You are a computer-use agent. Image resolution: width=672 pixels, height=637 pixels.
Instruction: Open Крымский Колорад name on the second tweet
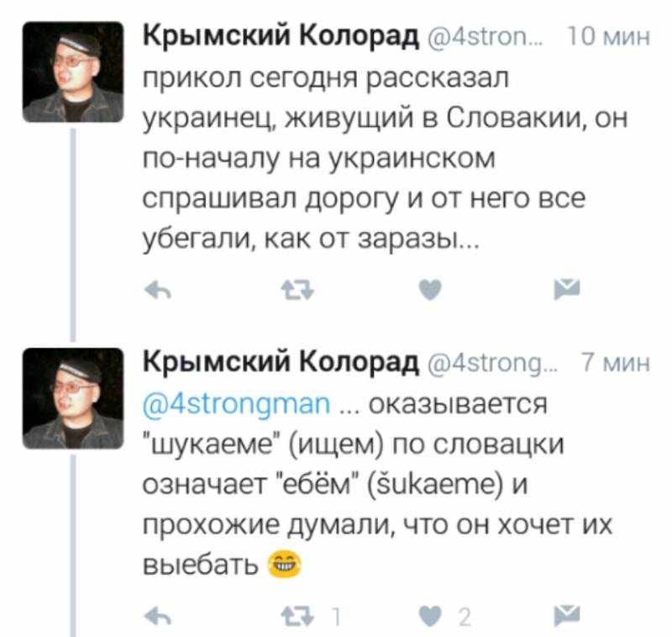click(x=280, y=362)
